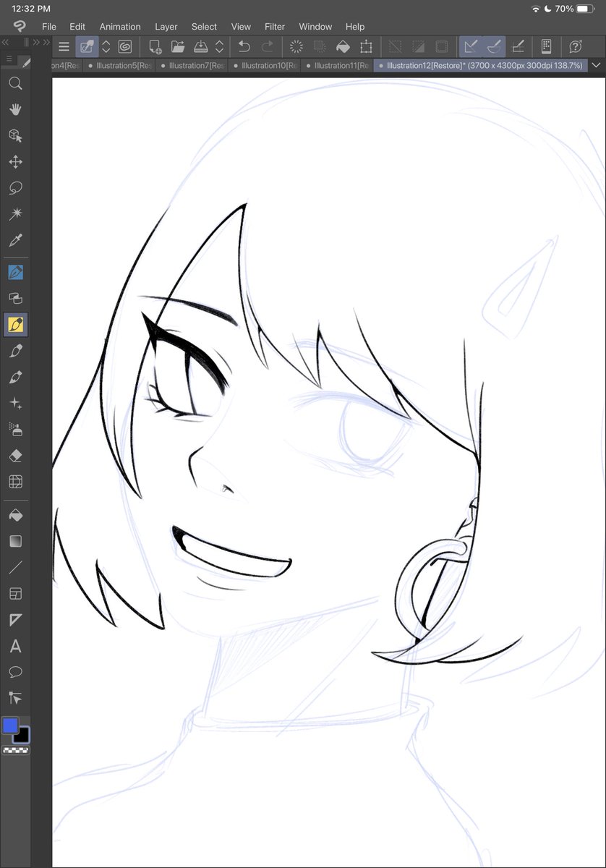Open the Edit menu
Screen dimensions: 606x868
[x=77, y=27]
